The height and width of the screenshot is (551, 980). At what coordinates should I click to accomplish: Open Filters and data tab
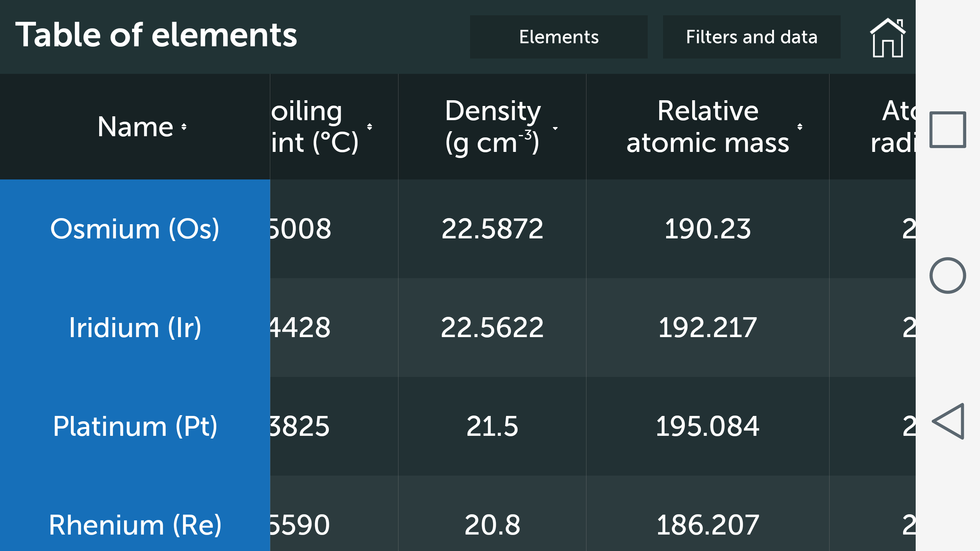[751, 37]
